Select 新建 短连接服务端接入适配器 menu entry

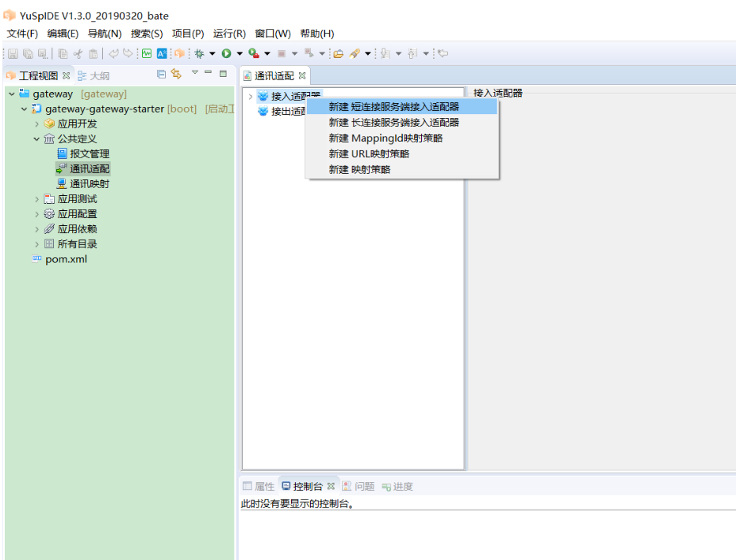393,106
